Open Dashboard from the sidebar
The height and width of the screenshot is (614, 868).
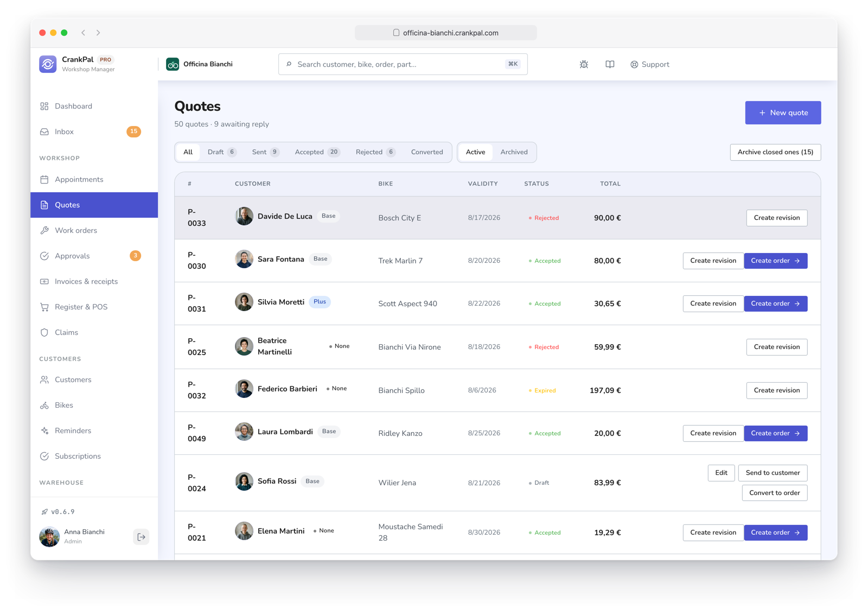tap(94, 106)
